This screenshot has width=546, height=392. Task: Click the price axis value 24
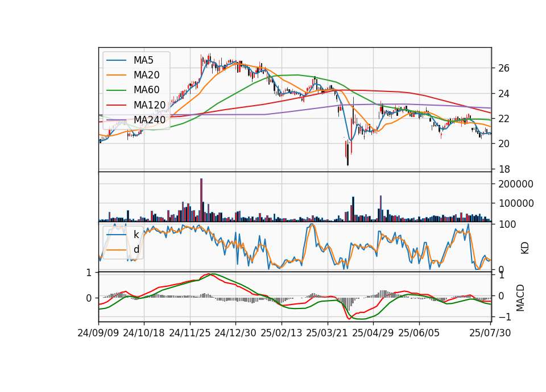tap(504, 94)
